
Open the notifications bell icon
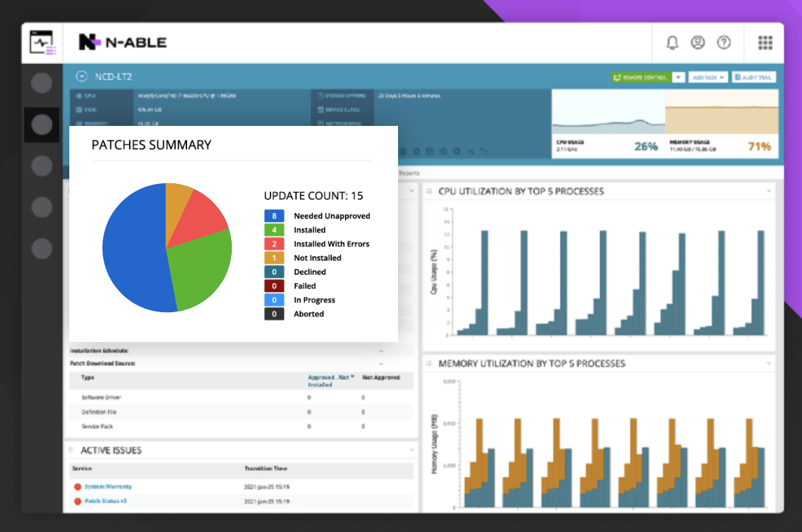[672, 42]
